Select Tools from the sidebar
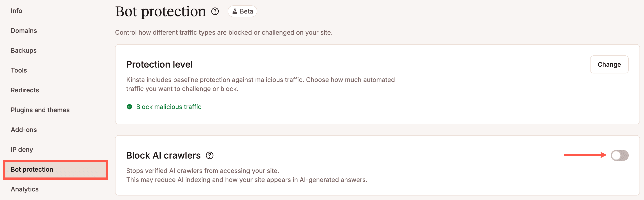 (19, 70)
